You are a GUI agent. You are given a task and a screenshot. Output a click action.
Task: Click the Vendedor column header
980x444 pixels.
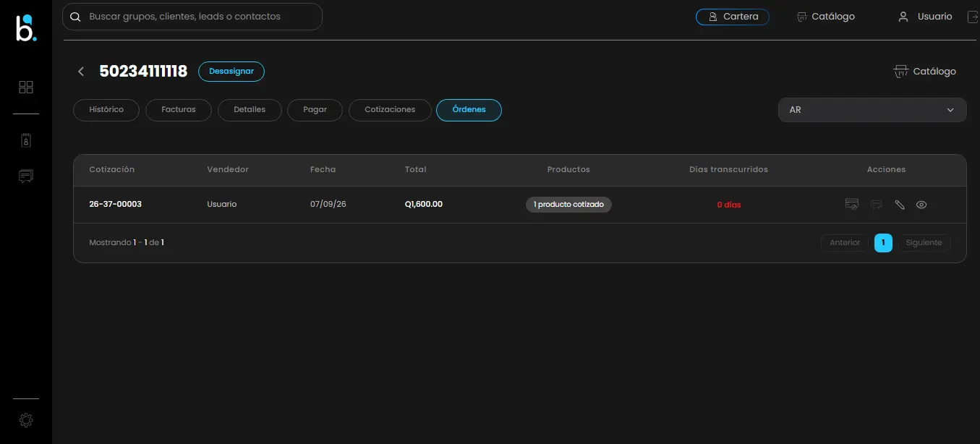click(x=228, y=169)
